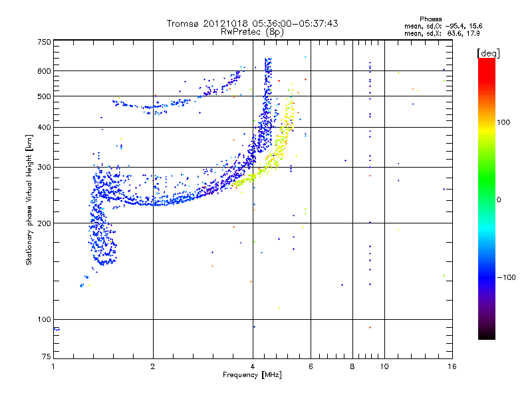
Task: Click the 'mean, sd,O: -95.4, 15.6' line
Action: 443,26
